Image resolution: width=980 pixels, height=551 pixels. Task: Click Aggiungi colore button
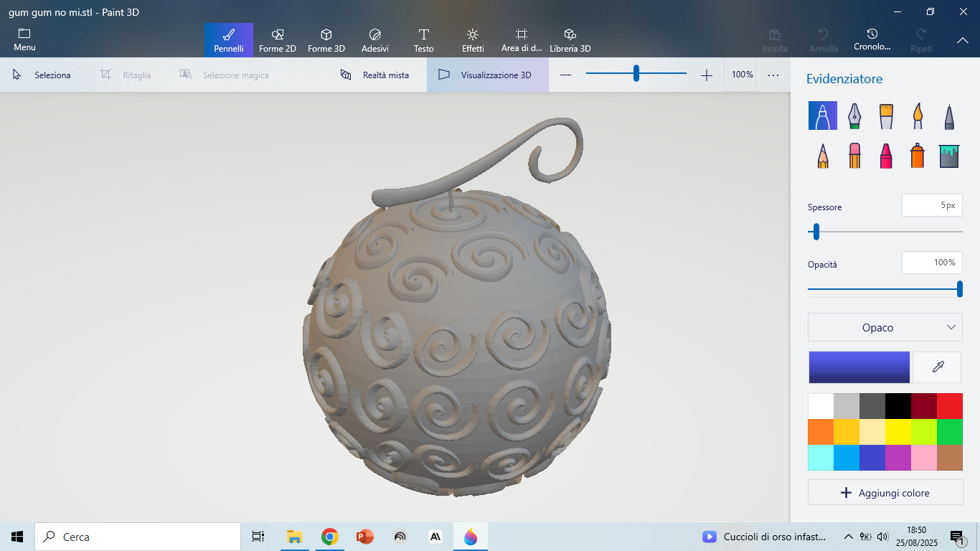coord(885,493)
